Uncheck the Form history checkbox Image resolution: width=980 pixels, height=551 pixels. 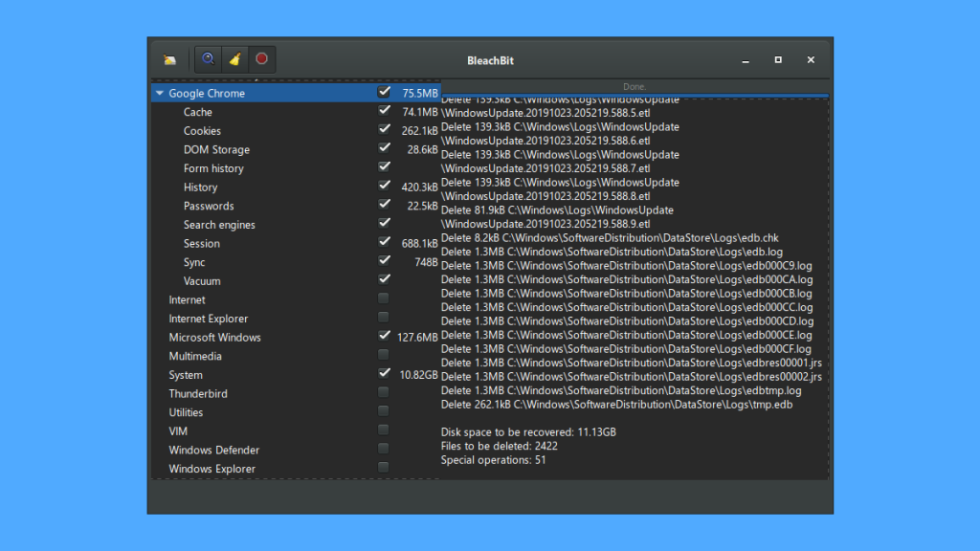[384, 167]
